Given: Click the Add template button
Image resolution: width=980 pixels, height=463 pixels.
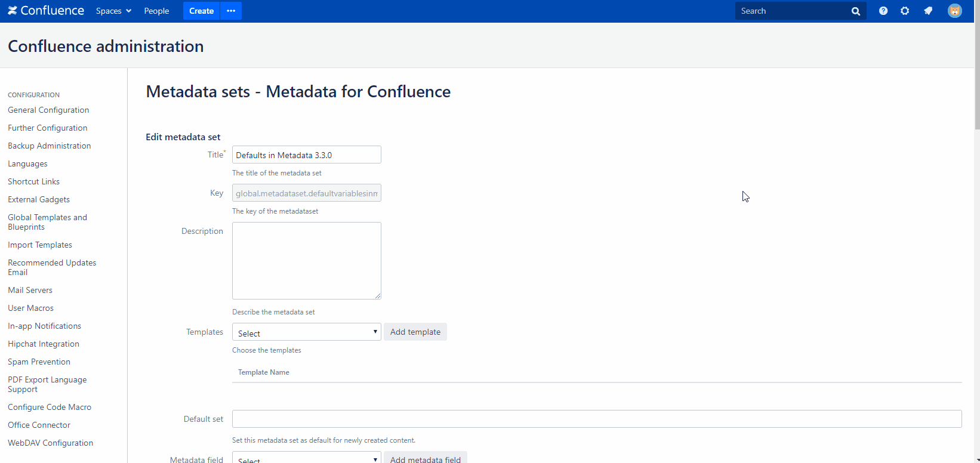Looking at the screenshot, I should pos(415,332).
